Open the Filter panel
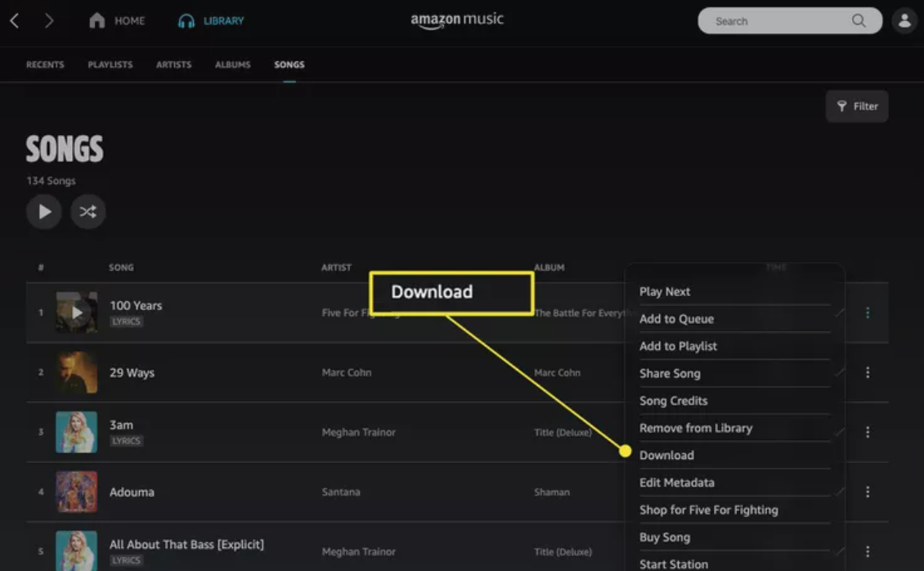The height and width of the screenshot is (571, 924). [x=856, y=106]
